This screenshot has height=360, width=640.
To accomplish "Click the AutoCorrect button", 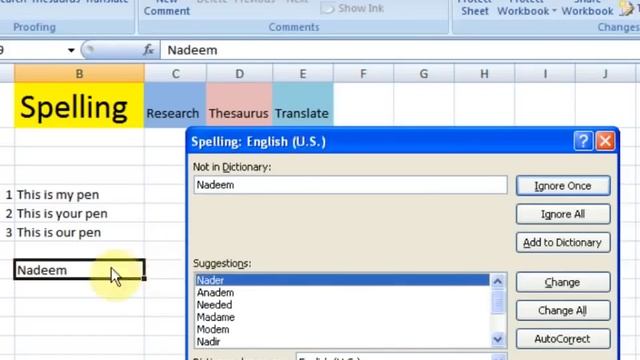I will coord(563,339).
